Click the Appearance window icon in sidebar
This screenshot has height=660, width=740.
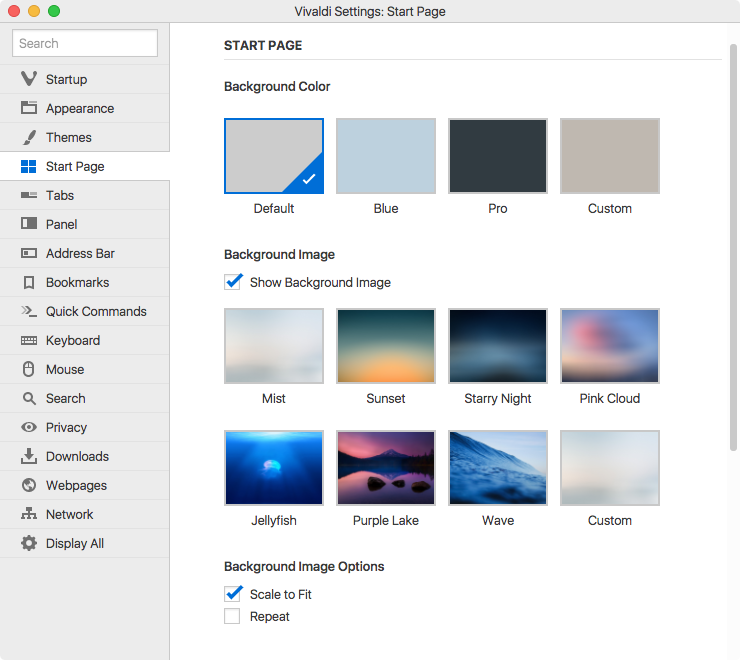pos(29,108)
